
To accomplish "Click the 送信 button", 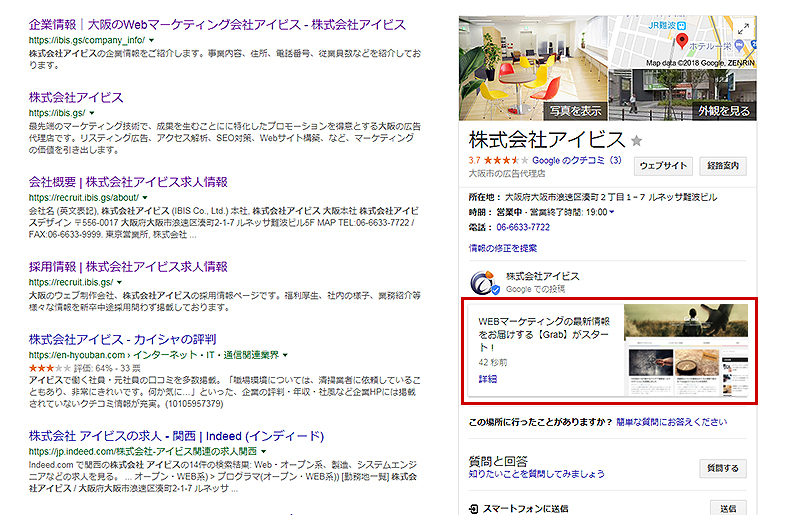I will [x=729, y=508].
